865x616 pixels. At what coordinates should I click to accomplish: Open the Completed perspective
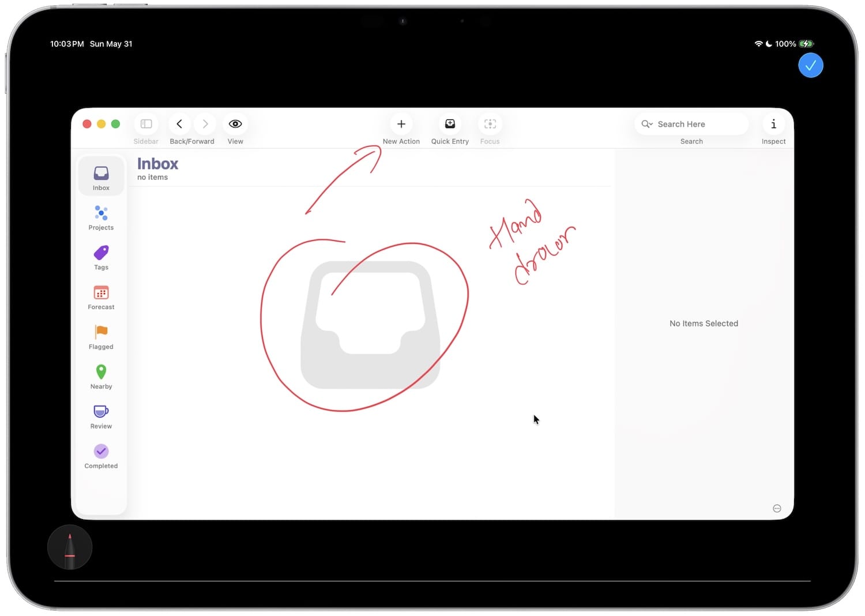pyautogui.click(x=101, y=456)
